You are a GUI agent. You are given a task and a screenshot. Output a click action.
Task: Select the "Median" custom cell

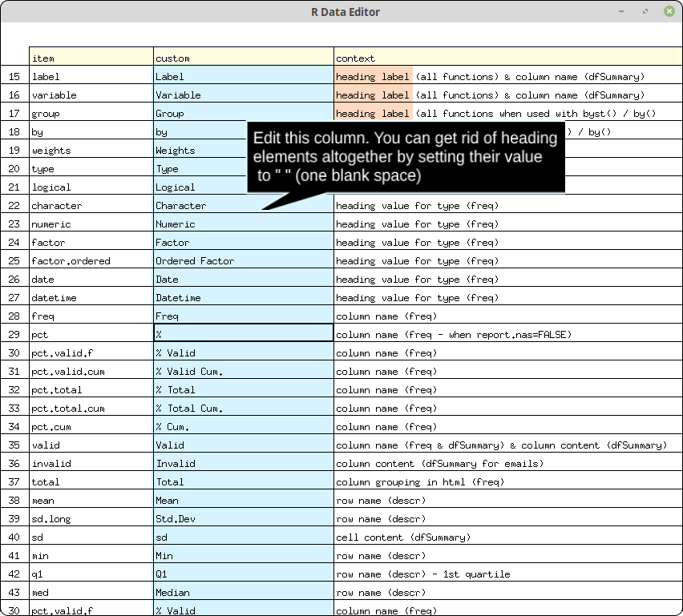click(244, 593)
